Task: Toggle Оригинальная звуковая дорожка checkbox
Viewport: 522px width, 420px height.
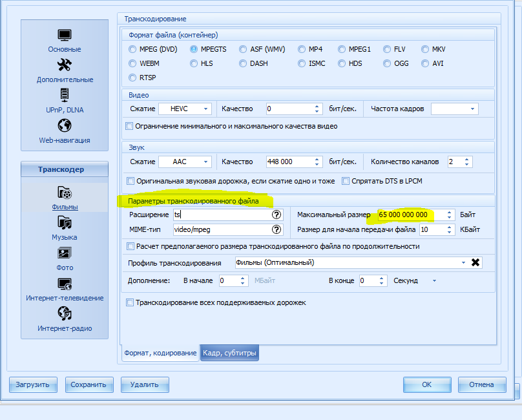Action: click(x=130, y=181)
